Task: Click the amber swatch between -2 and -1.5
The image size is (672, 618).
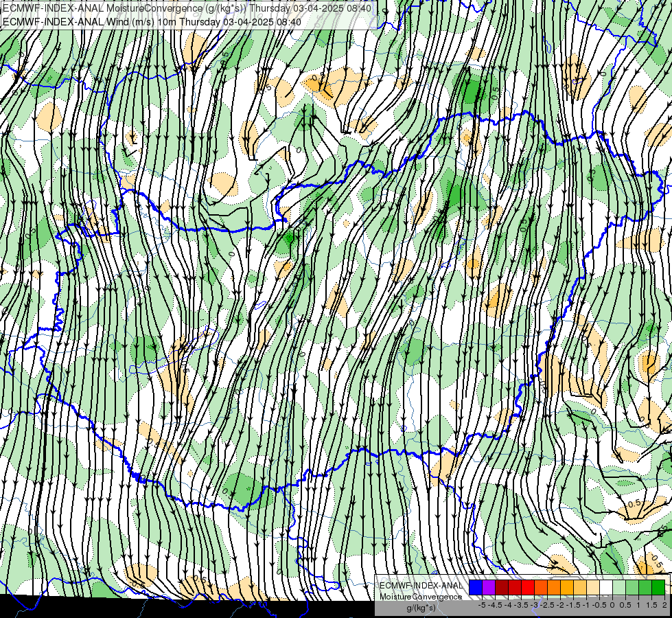Action: (567, 588)
